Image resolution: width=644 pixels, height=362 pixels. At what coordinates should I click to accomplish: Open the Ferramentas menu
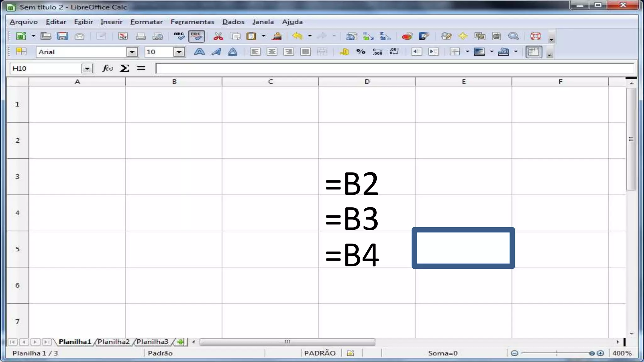point(192,22)
